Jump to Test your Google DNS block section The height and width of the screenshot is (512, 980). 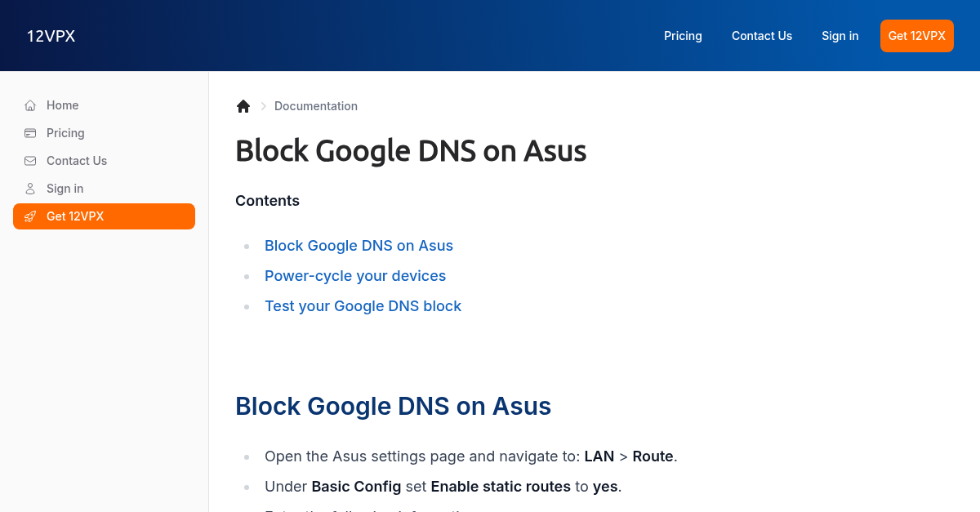coord(363,306)
